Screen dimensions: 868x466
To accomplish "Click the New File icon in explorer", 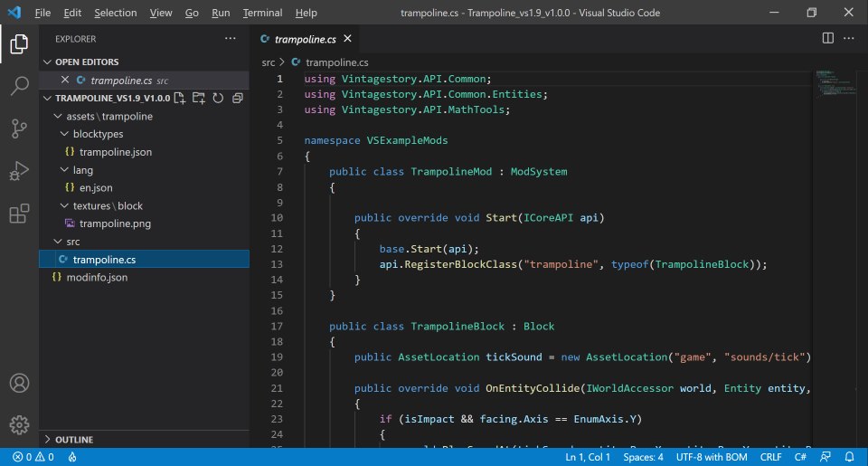I will coord(179,98).
